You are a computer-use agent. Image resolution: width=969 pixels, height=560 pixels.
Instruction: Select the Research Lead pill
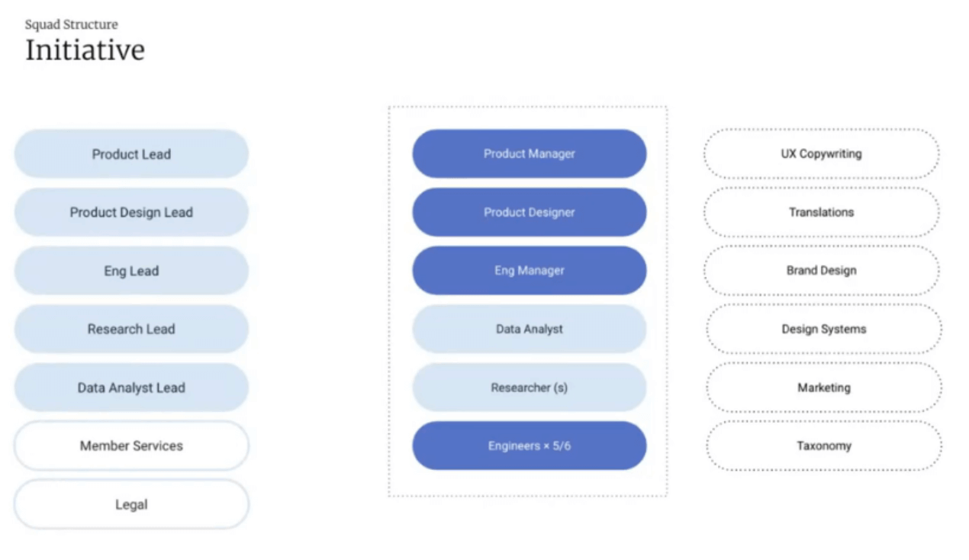point(131,329)
